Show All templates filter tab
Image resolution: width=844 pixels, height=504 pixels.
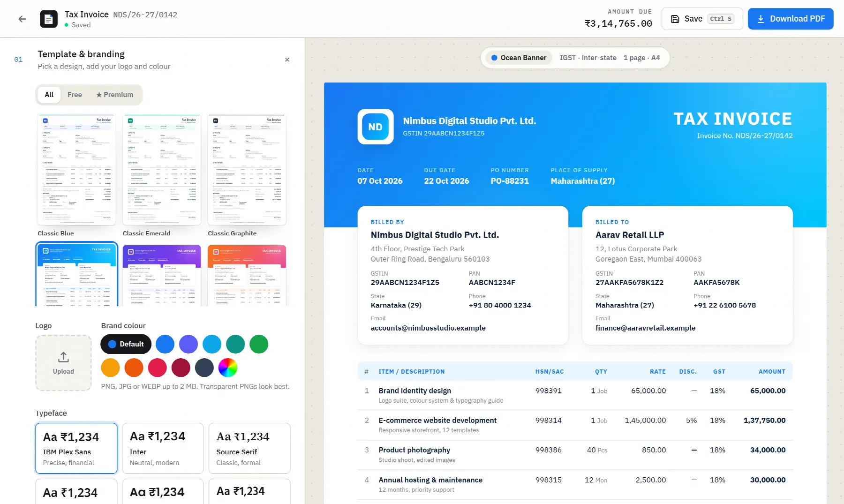[49, 95]
